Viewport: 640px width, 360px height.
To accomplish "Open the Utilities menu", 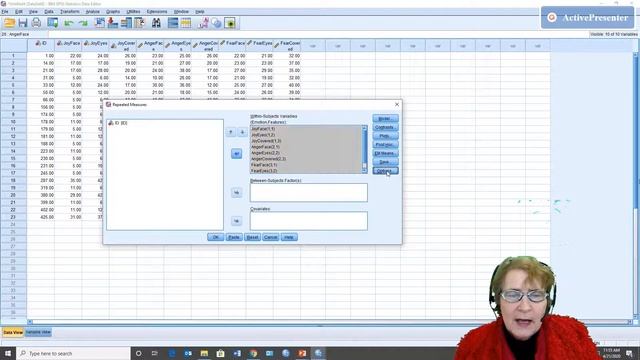I will pos(133,11).
